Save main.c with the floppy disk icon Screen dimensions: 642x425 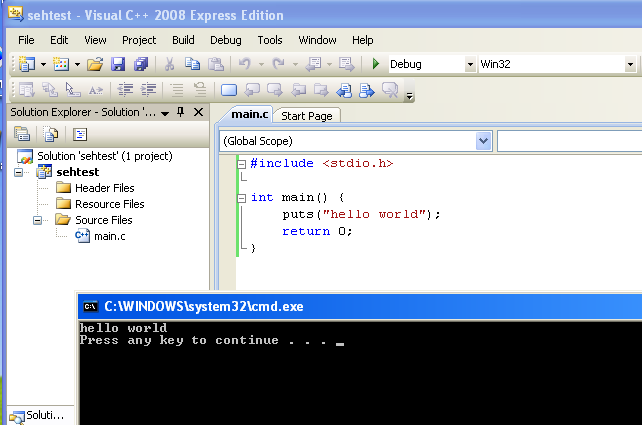tap(118, 64)
